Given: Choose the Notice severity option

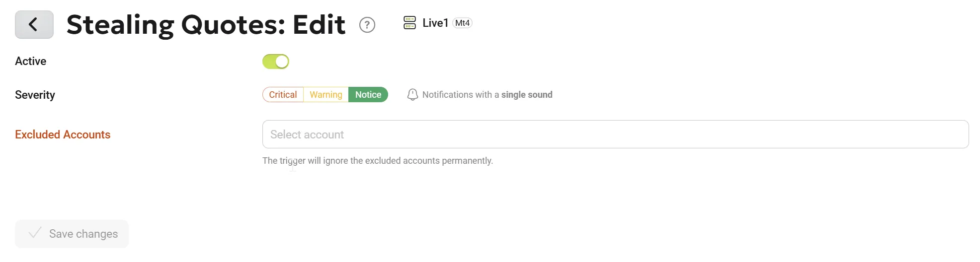Looking at the screenshot, I should click(x=368, y=95).
